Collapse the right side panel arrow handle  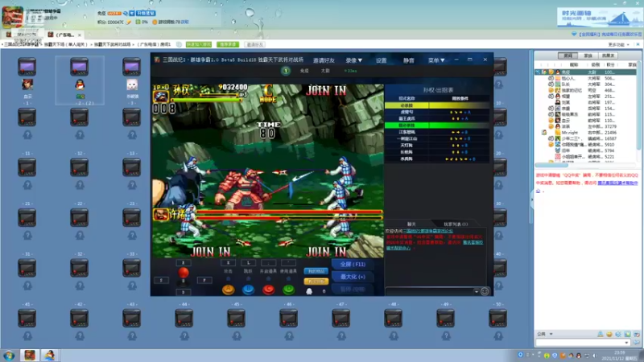tap(532, 200)
